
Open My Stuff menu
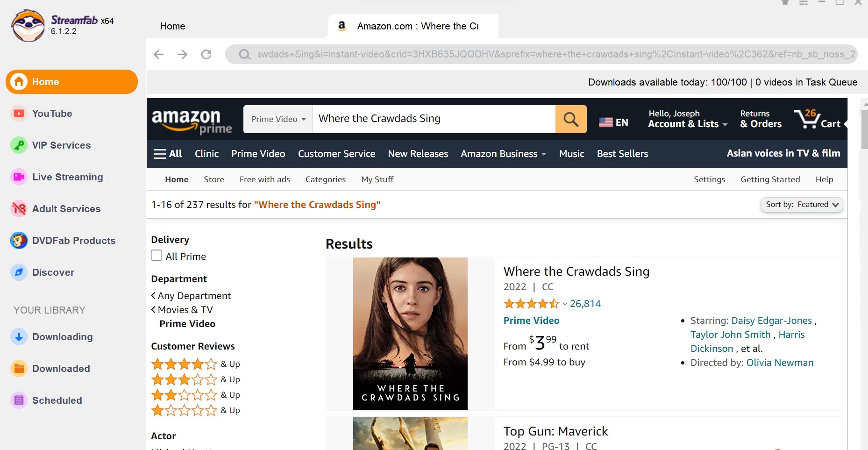tap(377, 179)
